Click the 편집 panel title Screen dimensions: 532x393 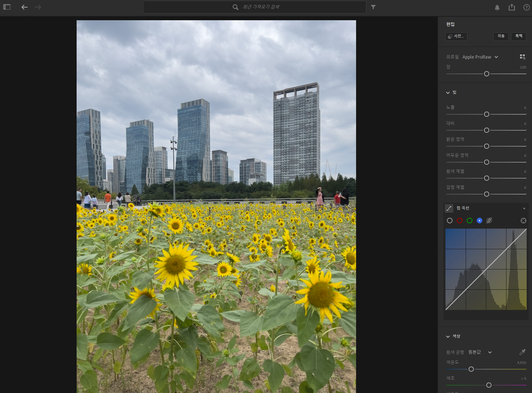click(x=450, y=24)
